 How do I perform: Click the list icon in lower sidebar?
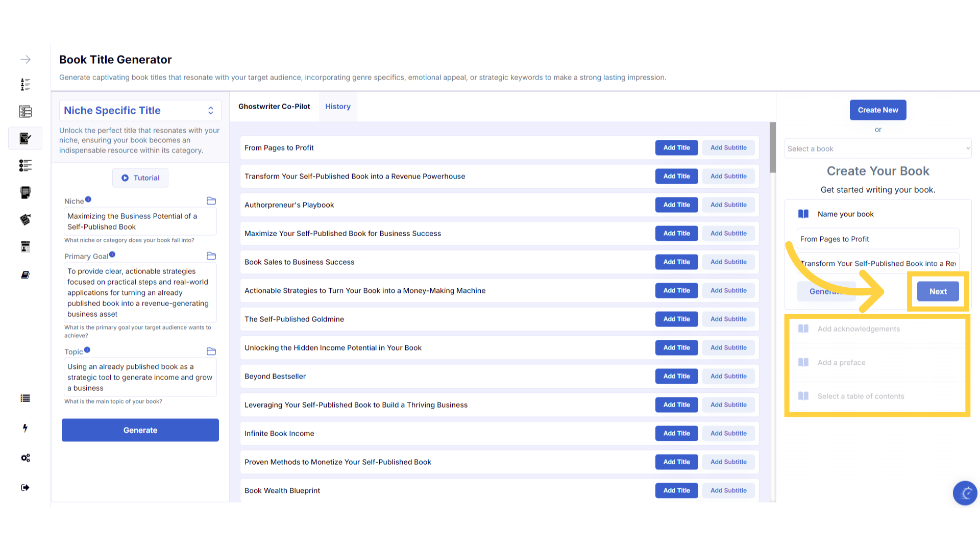coord(25,398)
